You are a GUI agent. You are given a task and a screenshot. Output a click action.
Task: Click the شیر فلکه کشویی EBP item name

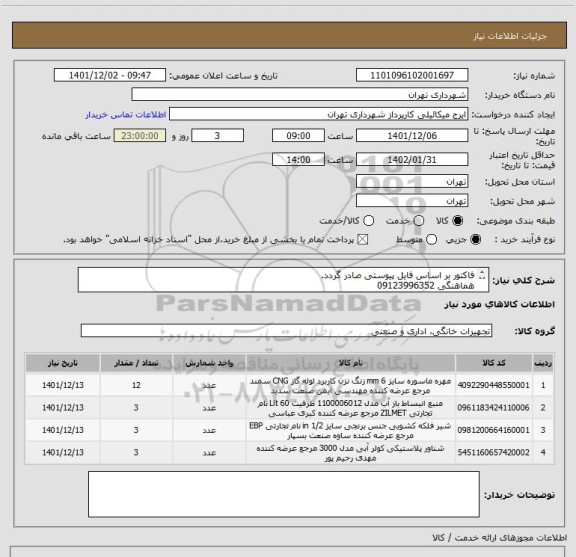coord(350,431)
